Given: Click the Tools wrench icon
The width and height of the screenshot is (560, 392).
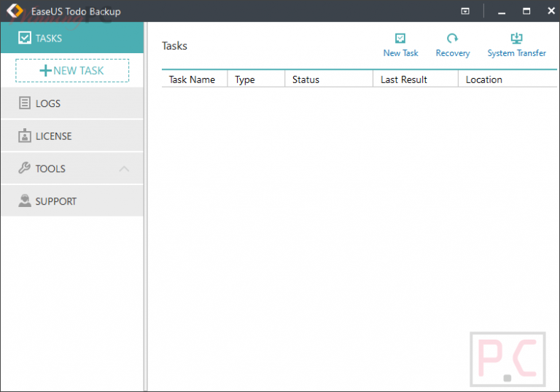Looking at the screenshot, I should (24, 168).
